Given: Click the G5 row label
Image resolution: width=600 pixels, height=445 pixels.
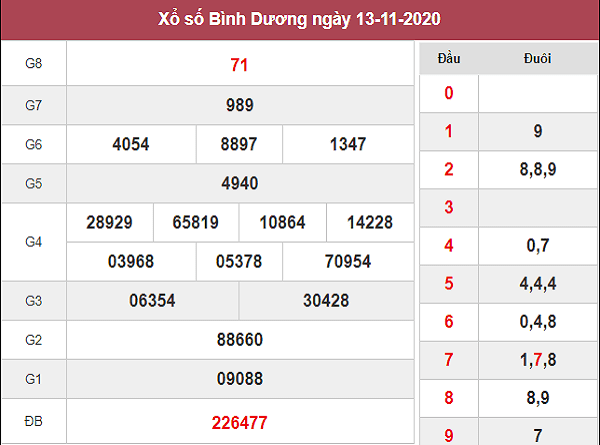Looking at the screenshot, I should click(x=34, y=184).
